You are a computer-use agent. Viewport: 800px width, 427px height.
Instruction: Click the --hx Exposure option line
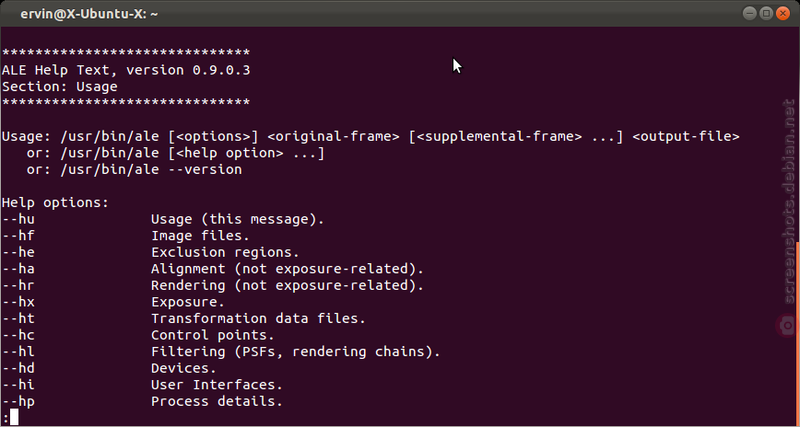(113, 302)
